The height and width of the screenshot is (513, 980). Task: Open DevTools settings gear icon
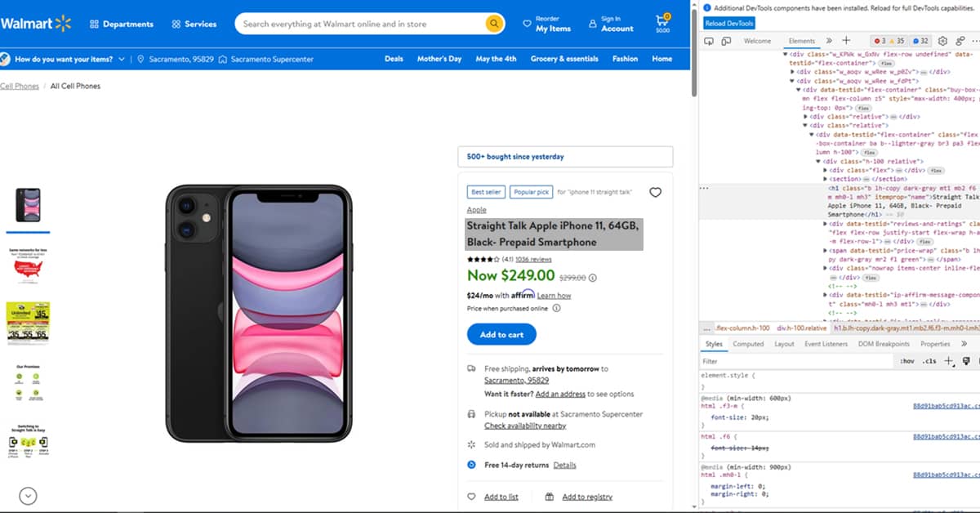click(942, 41)
